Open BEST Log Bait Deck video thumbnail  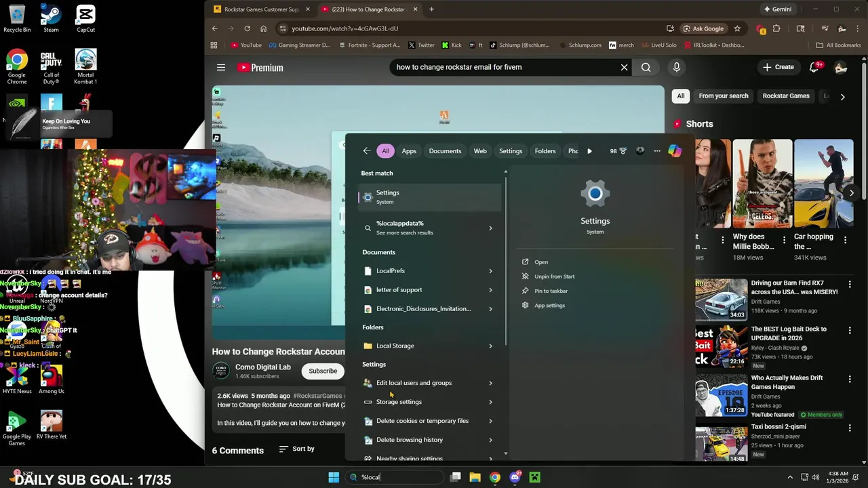pyautogui.click(x=720, y=345)
